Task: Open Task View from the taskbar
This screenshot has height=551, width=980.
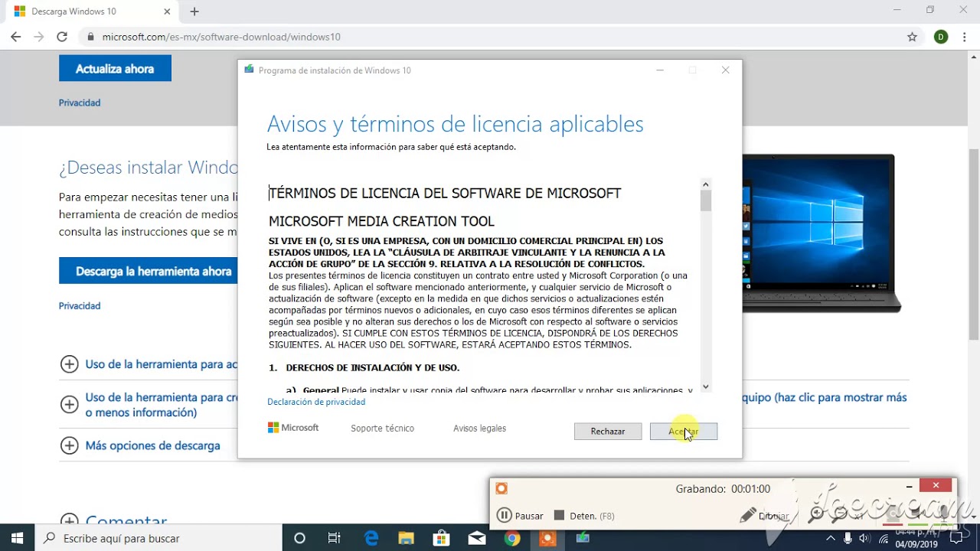Action: pyautogui.click(x=335, y=538)
